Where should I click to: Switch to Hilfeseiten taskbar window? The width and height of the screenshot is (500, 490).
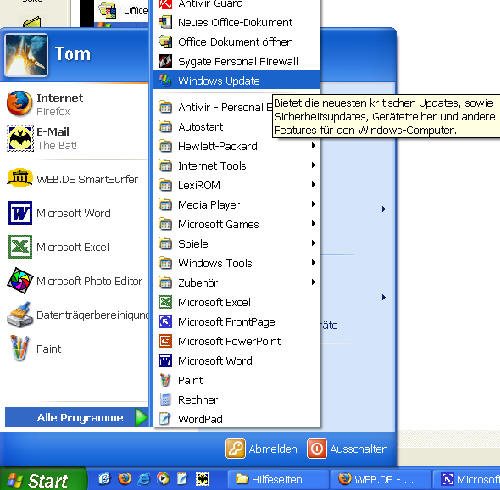tap(278, 479)
